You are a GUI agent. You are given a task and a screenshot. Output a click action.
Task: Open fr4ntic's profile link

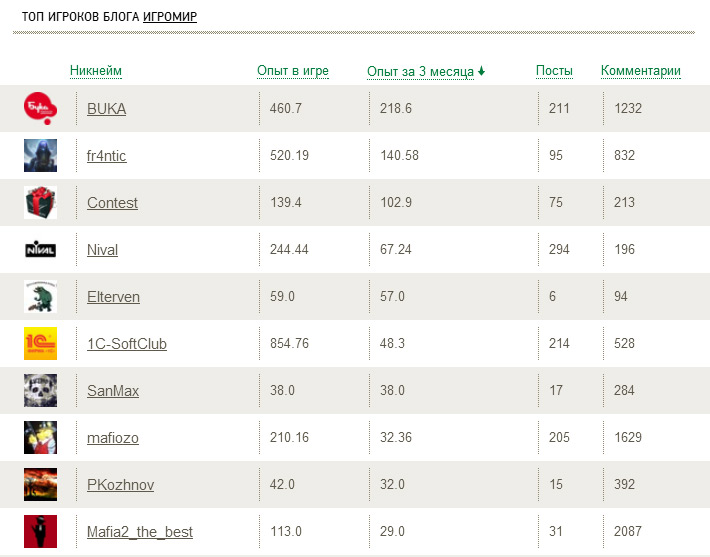click(106, 156)
